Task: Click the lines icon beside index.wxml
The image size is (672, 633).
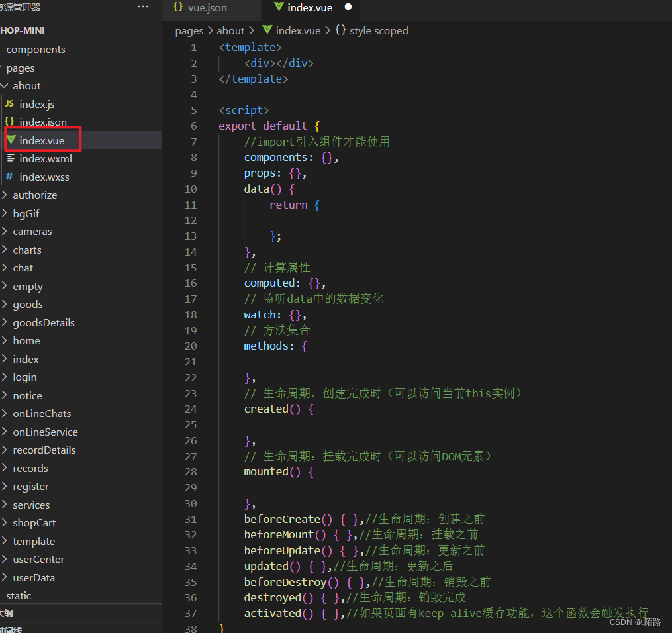Action: pos(11,158)
